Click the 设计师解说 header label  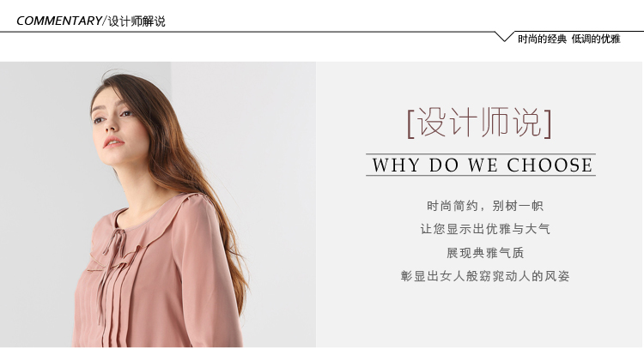(x=137, y=21)
